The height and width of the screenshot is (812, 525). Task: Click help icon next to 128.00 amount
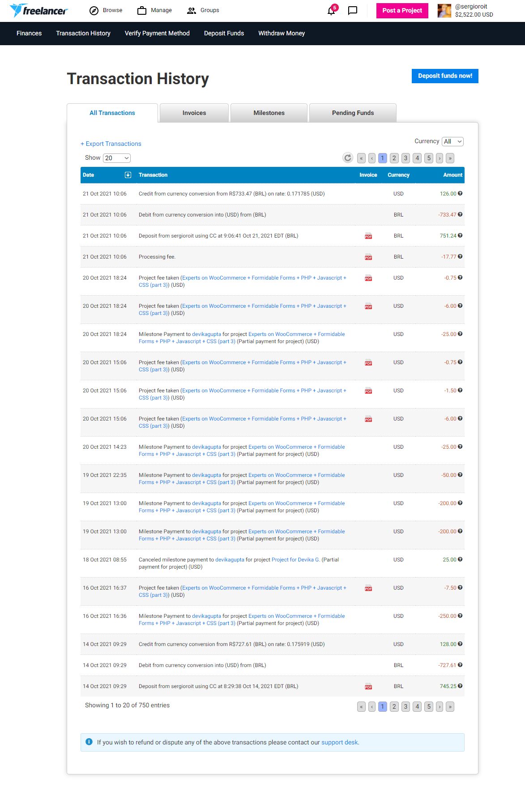460,644
